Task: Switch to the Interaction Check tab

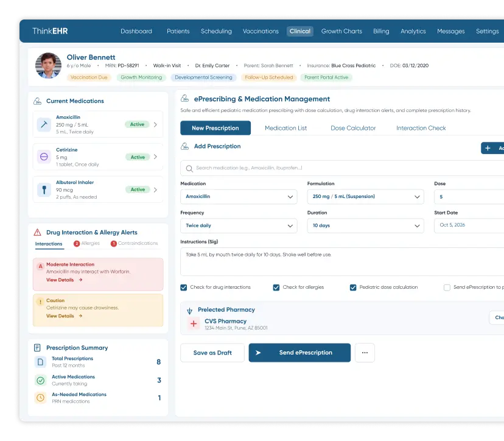Action: pyautogui.click(x=421, y=128)
